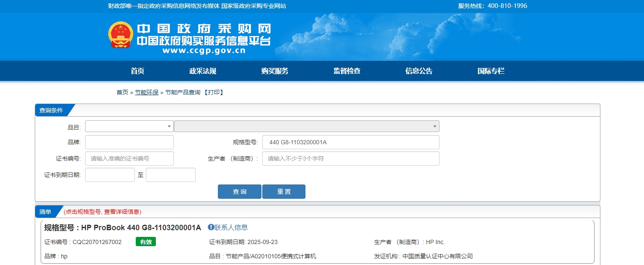The image size is (644, 265).
Task: Open the 品目 category dropdown
Action: click(129, 126)
